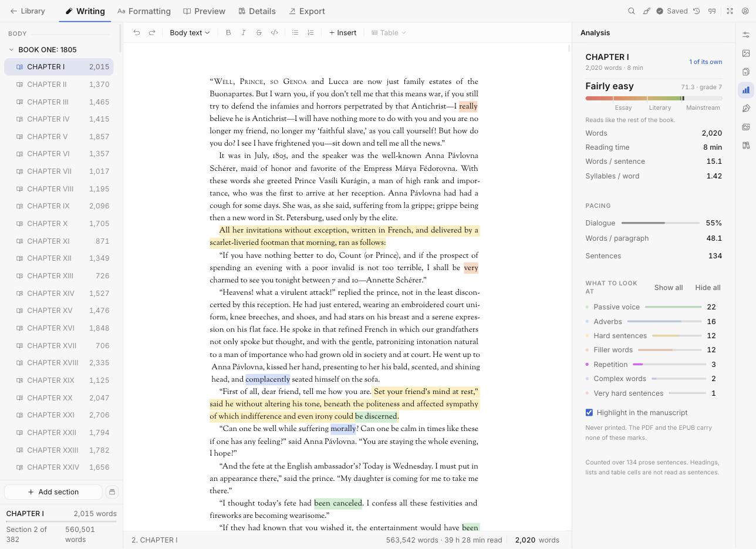The image size is (756, 549).
Task: Click Add section
Action: tap(53, 492)
